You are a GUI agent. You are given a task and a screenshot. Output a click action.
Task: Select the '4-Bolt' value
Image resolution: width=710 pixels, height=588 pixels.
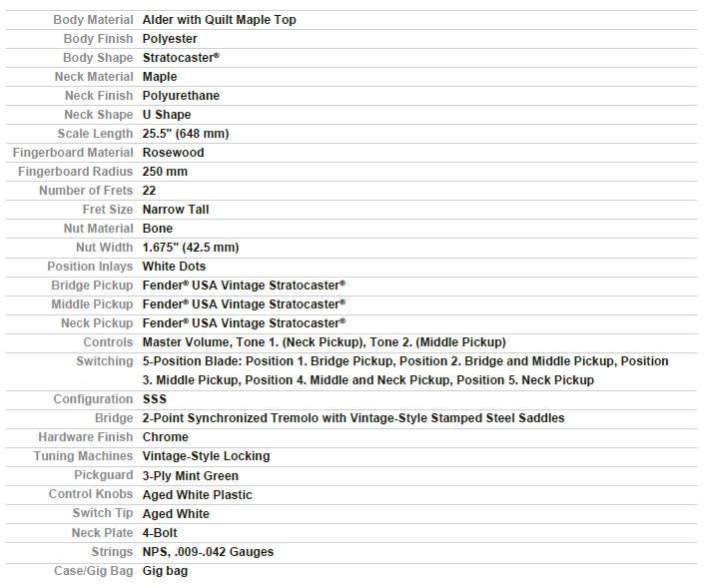(160, 534)
